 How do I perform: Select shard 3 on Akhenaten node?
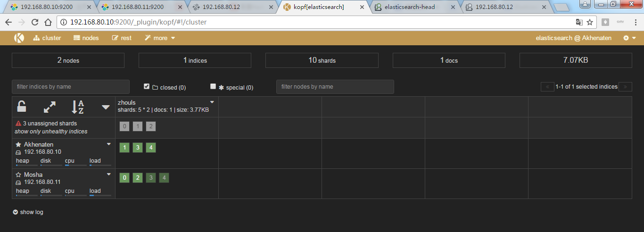[x=137, y=148]
